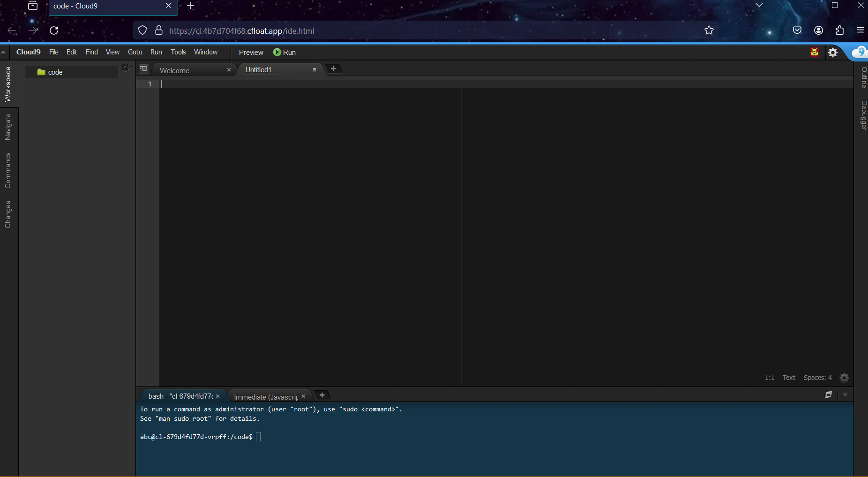Open the Goto menu

click(x=135, y=52)
